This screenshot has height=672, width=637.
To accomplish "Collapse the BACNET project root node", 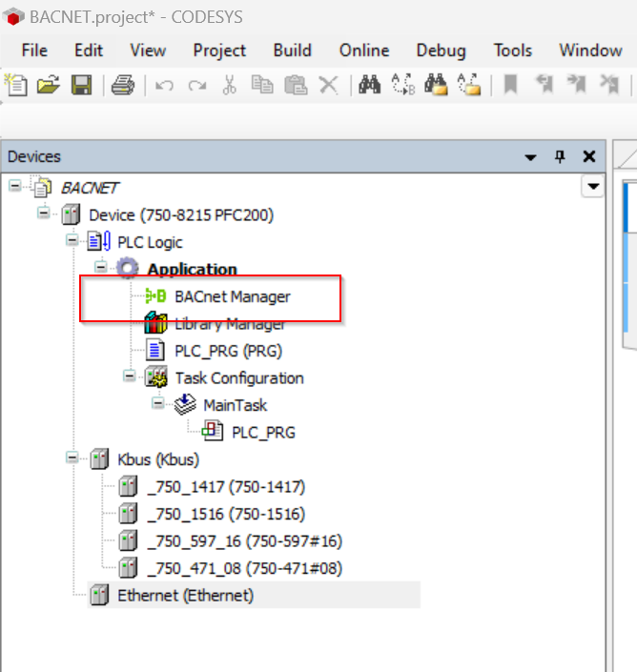I will [x=14, y=186].
